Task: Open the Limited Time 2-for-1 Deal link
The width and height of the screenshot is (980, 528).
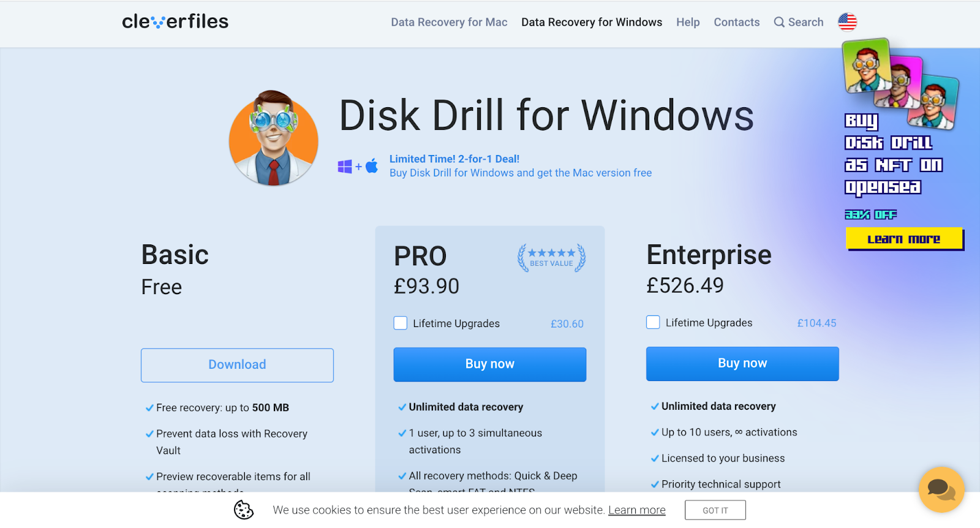Action: coord(454,159)
